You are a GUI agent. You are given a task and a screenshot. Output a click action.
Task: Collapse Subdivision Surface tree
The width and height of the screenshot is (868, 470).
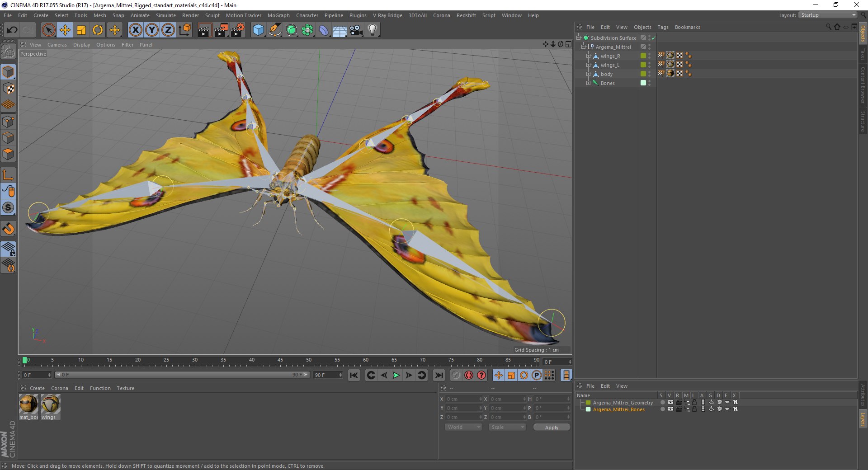[x=578, y=38]
